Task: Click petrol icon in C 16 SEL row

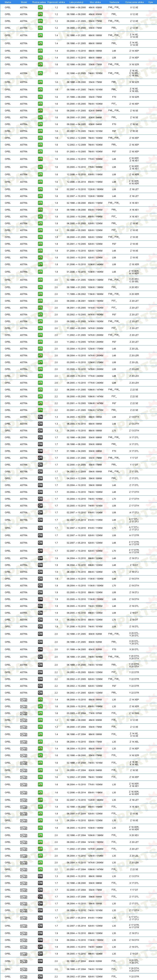Action: tap(40, 73)
